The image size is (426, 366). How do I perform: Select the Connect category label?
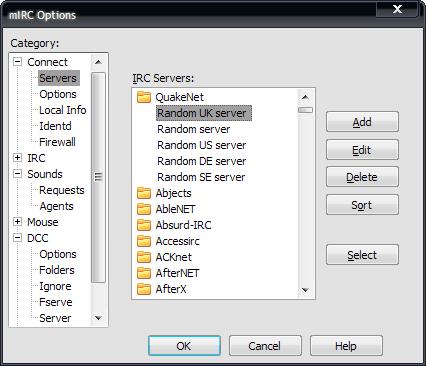47,62
